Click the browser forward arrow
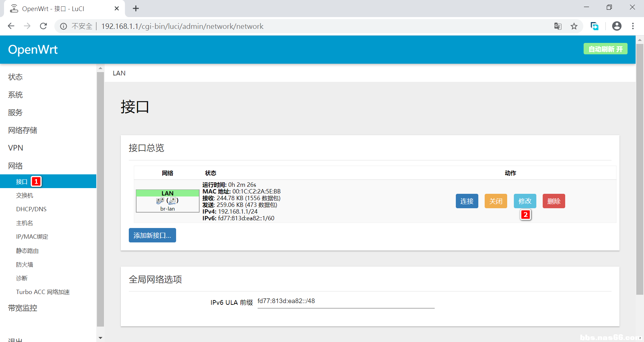 coord(27,26)
